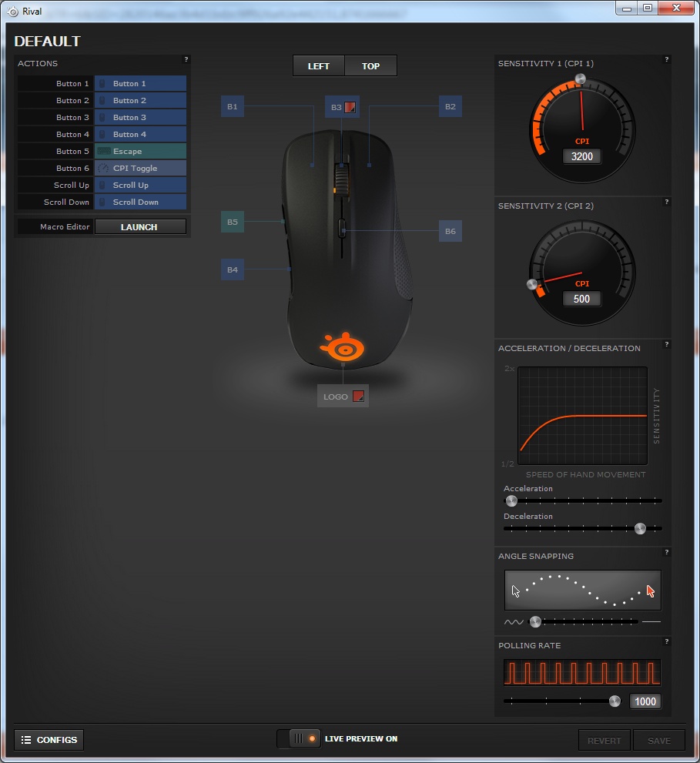Switch to the LEFT mouse view
700x763 pixels.
click(x=318, y=66)
